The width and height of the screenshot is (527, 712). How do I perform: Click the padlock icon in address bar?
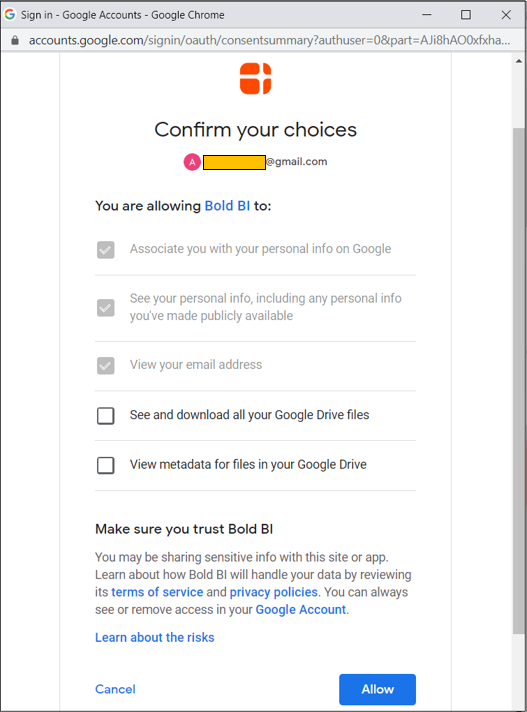point(15,40)
